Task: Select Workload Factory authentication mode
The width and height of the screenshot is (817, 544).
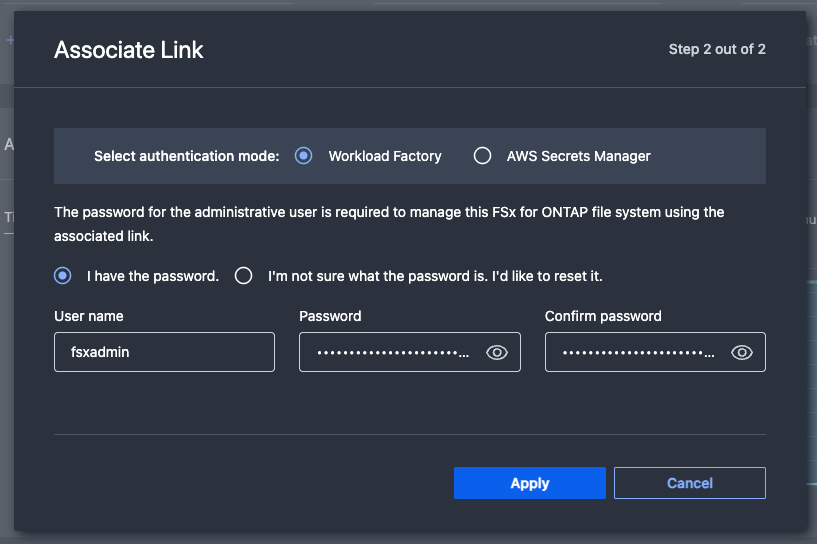Action: 303,156
